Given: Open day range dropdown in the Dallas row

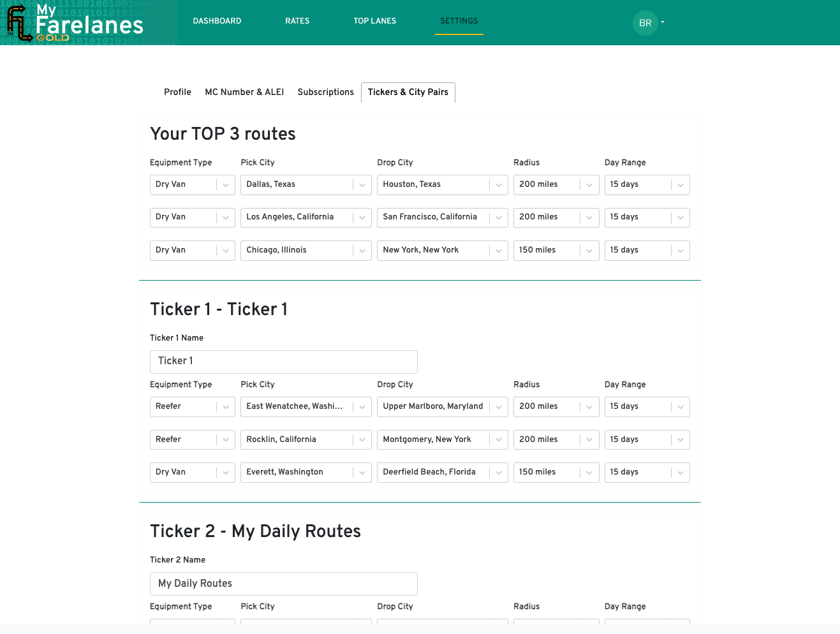Looking at the screenshot, I should 647,184.
